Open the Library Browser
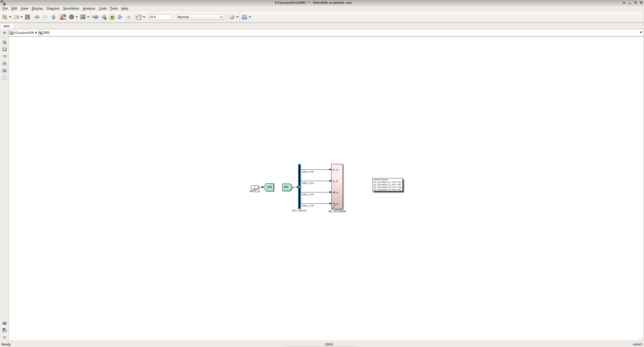Viewport: 644px width, 347px height. point(63,17)
